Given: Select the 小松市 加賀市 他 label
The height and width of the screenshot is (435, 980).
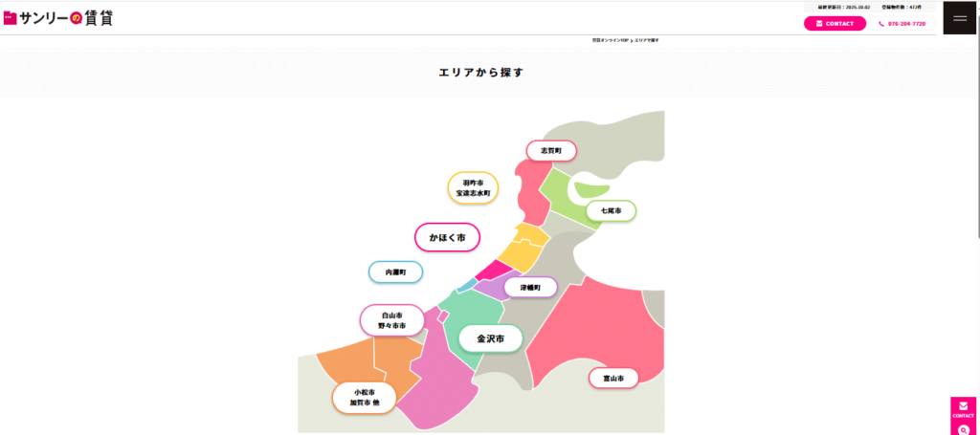Looking at the screenshot, I should 364,398.
